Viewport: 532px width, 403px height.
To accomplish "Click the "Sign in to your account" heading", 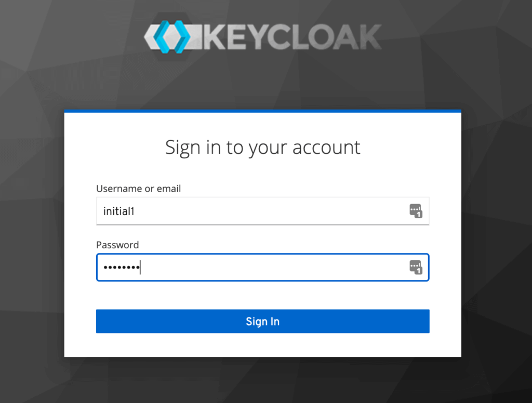I will click(262, 147).
